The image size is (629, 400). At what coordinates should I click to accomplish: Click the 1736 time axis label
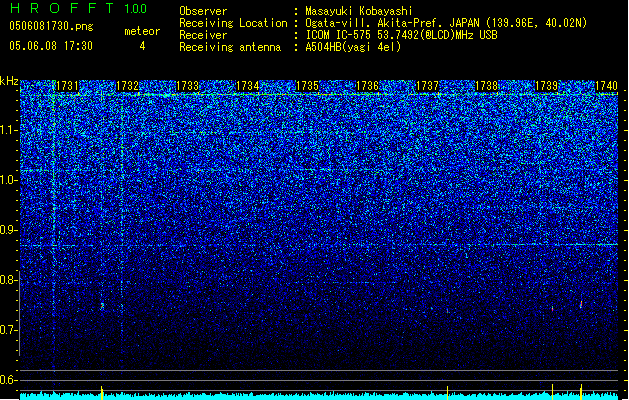click(x=367, y=86)
